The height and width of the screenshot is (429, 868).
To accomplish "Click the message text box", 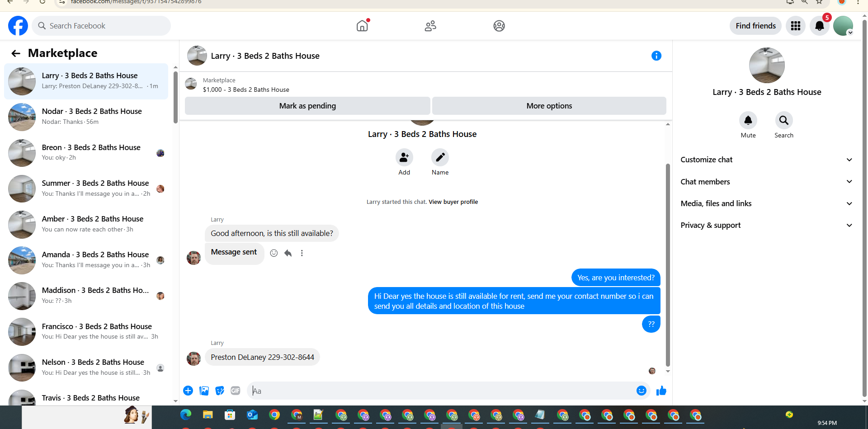I will 443,391.
